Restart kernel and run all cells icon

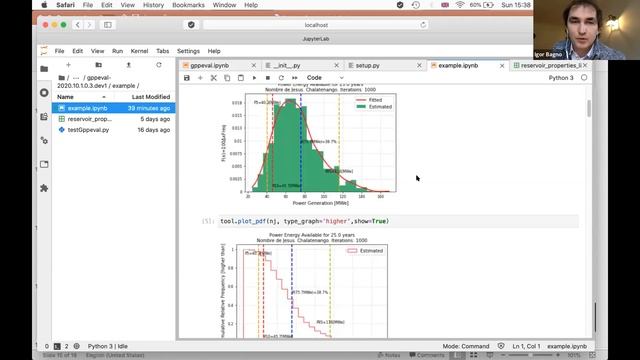click(295, 78)
